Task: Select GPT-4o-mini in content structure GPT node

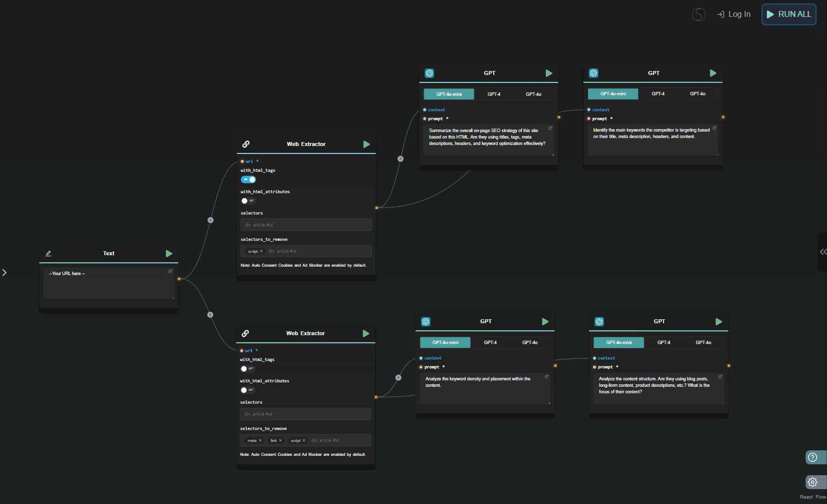Action: click(619, 343)
